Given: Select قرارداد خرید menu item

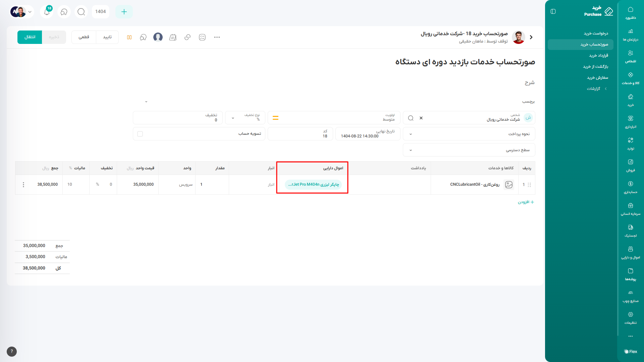Looking at the screenshot, I should (x=598, y=55).
